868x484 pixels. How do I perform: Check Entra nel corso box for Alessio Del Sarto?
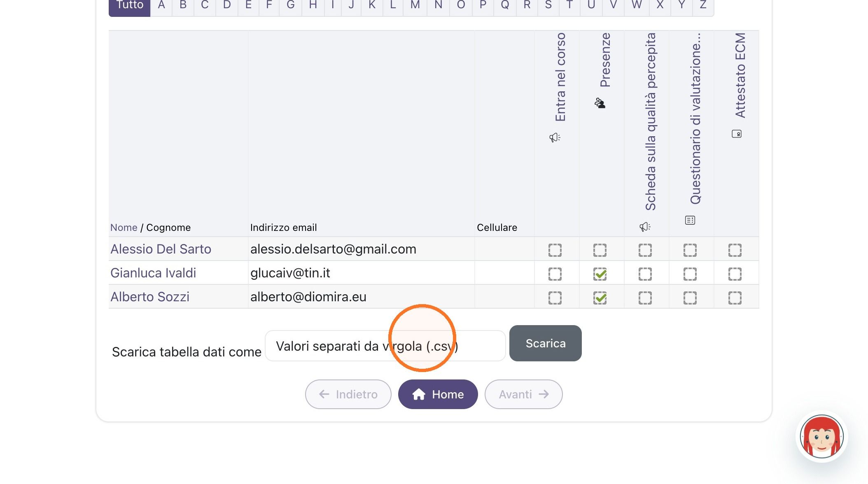click(x=555, y=250)
